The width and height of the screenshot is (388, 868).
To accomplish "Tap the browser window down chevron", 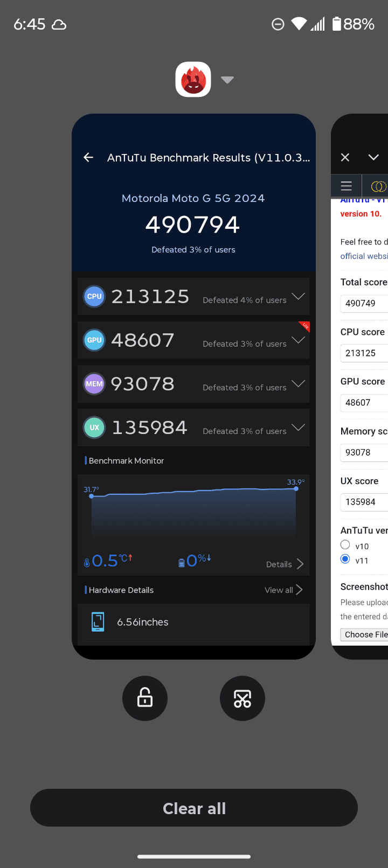I will (373, 157).
